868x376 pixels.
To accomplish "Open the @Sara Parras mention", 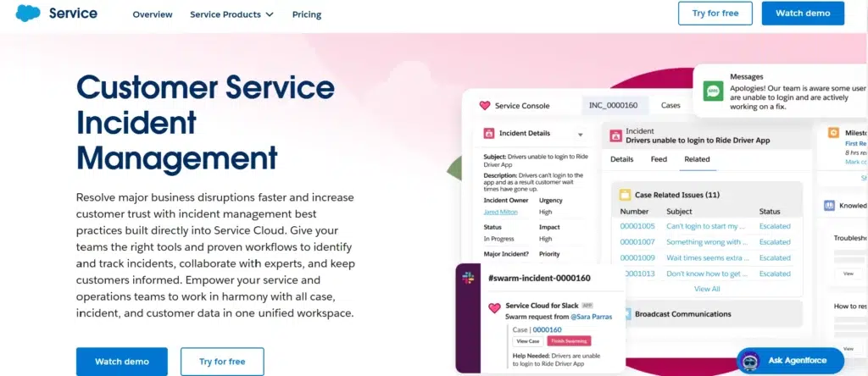I will 591,317.
